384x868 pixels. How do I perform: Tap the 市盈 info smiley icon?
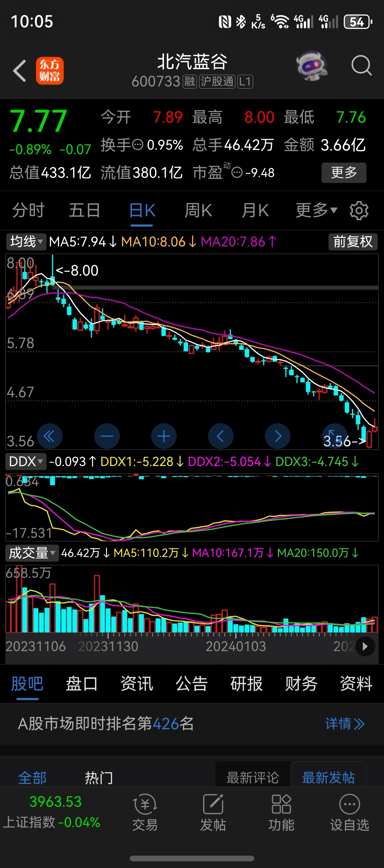point(237,173)
